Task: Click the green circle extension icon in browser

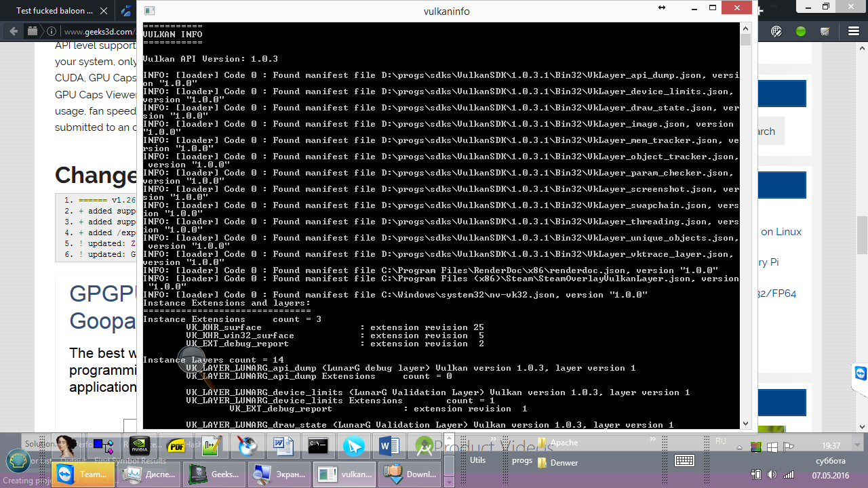Action: 801,31
